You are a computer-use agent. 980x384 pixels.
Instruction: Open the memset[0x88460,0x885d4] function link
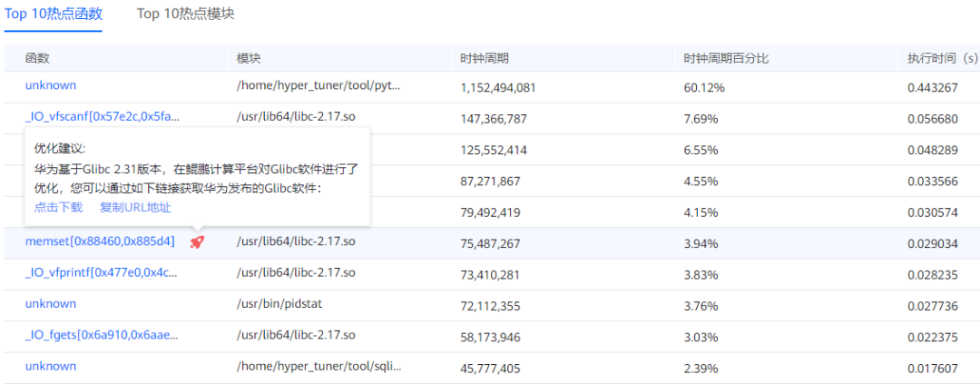point(100,241)
